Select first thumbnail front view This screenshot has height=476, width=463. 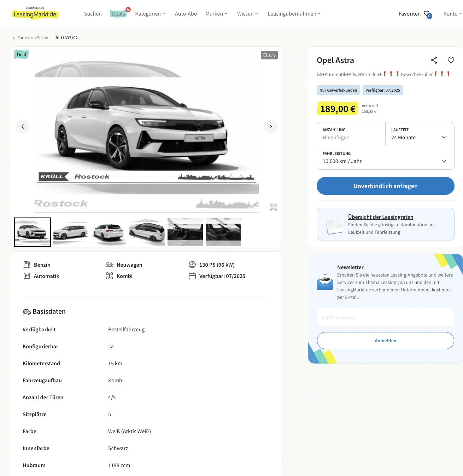click(x=33, y=232)
